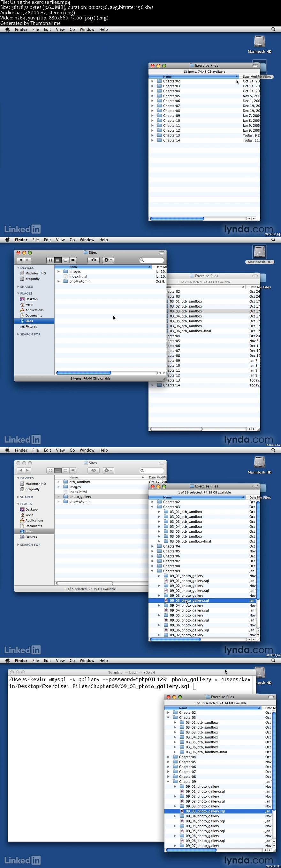This screenshot has height=868, width=281.
Task: Collapse the Chapter09 folder triangle, 00:02:18 frame
Action: pos(168,781)
